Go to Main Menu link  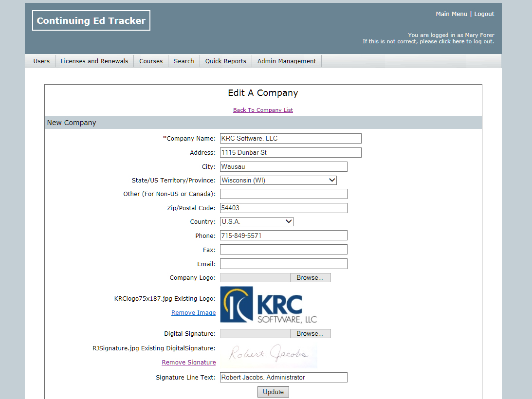[x=451, y=14]
